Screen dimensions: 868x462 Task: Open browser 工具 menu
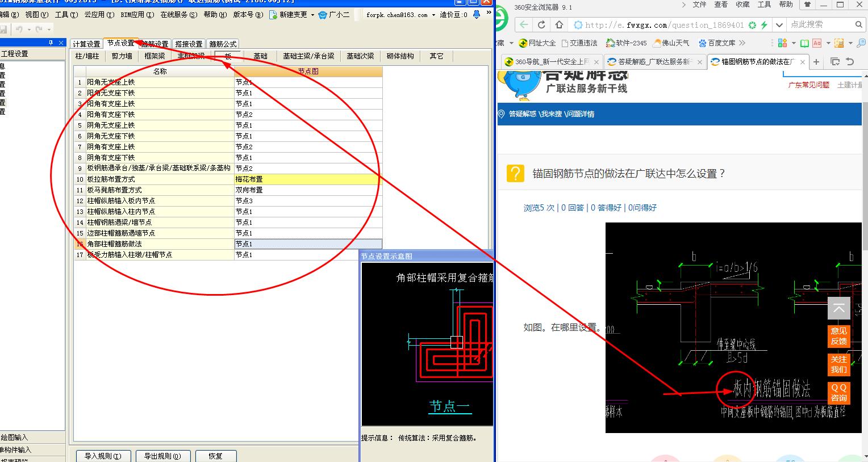click(x=765, y=5)
